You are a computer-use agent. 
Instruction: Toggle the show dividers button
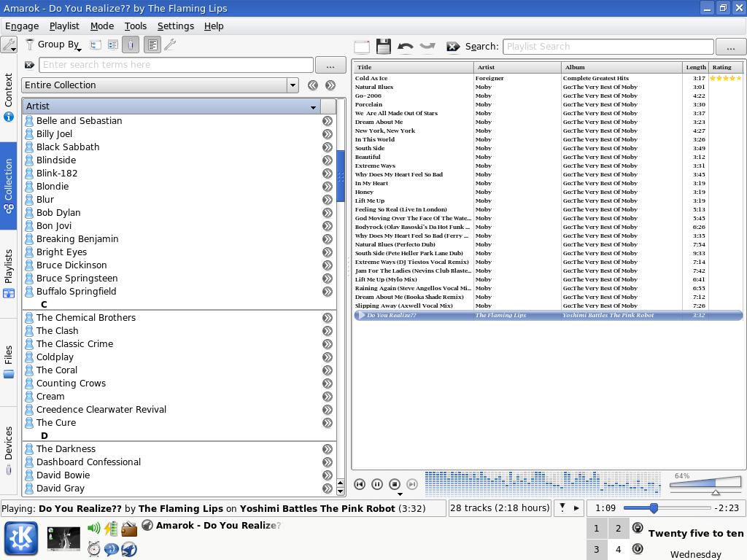[x=152, y=44]
